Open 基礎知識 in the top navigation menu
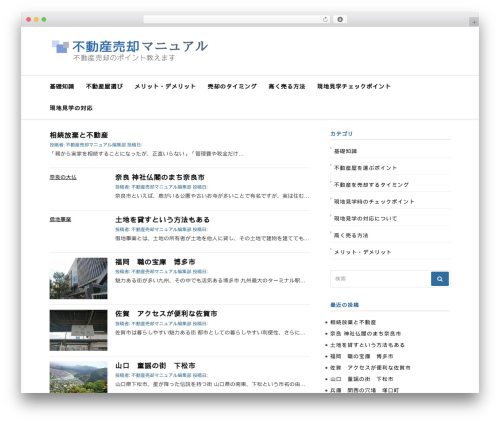 62,86
